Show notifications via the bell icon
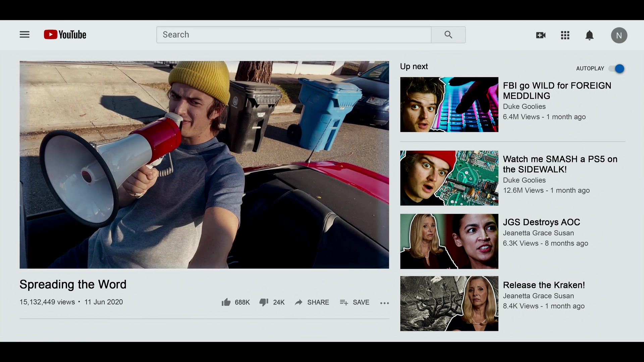Screen dimensions: 644x362 tap(589, 35)
